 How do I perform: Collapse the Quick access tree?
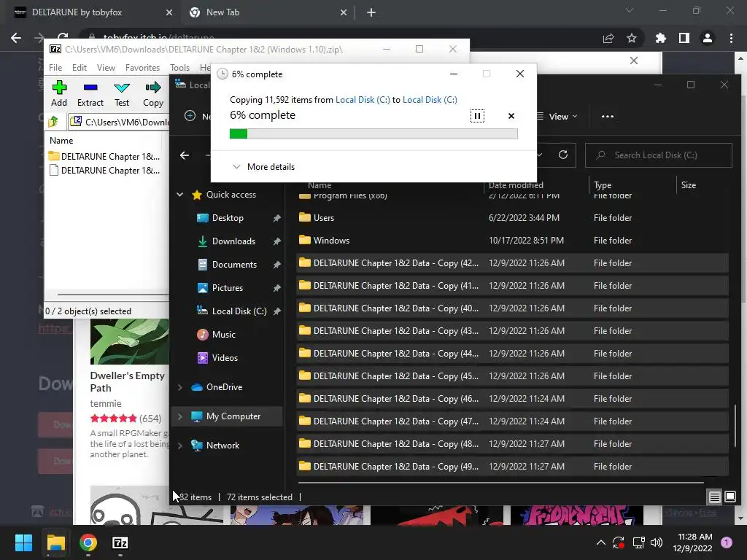180,194
